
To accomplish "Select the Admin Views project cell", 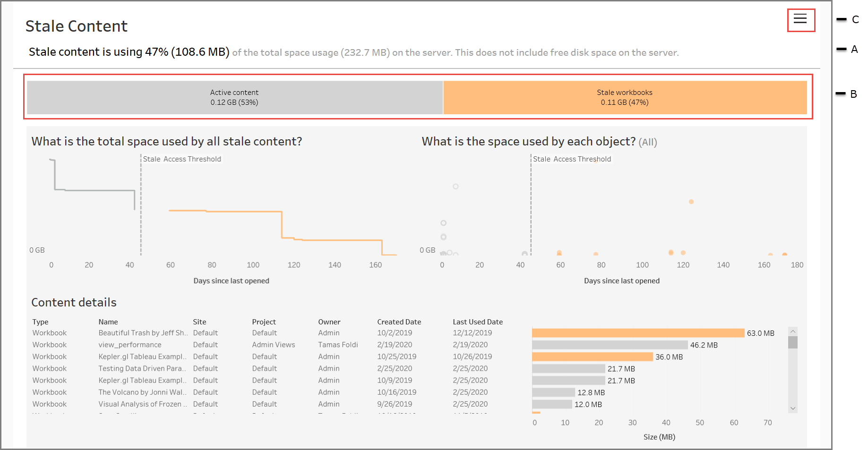I will coord(274,345).
